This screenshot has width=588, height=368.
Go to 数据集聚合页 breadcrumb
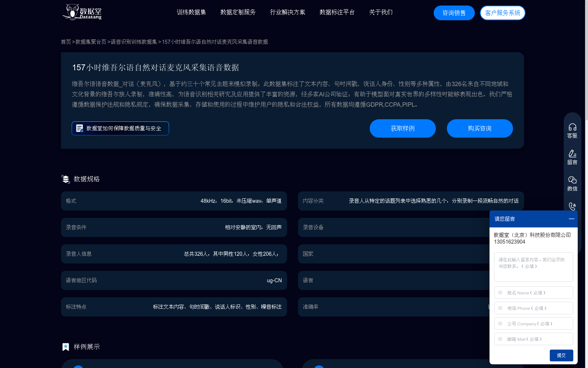pos(91,42)
